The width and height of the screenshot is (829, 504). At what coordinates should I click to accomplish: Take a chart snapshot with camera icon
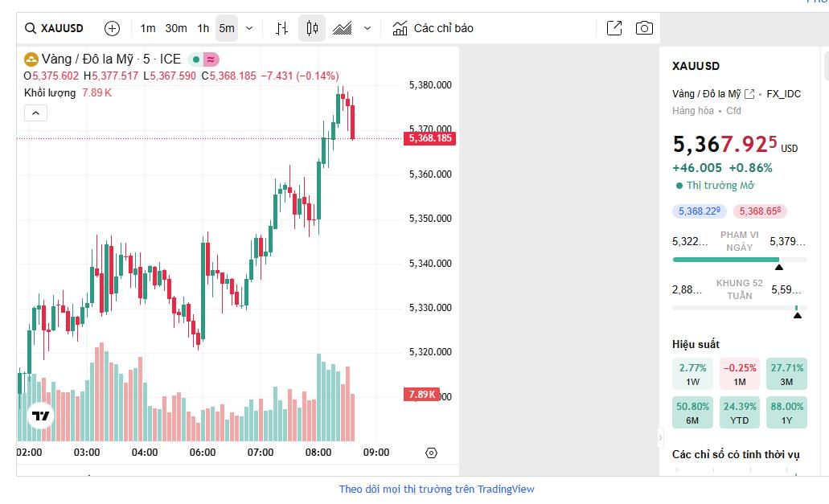tap(644, 28)
